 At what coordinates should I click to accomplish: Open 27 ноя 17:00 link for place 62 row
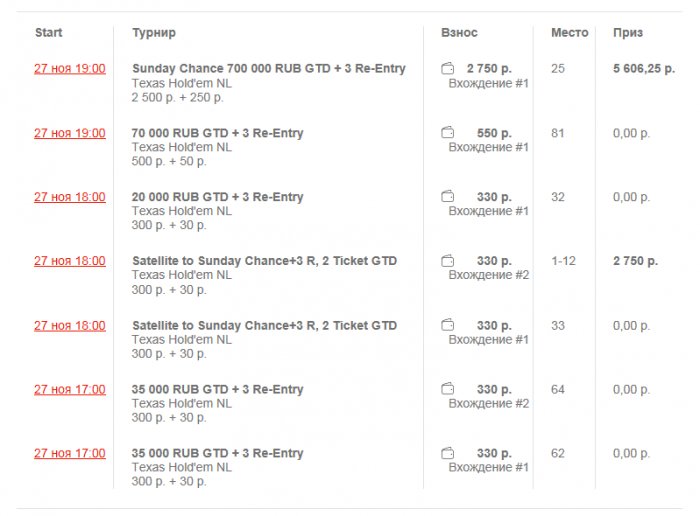(x=70, y=453)
